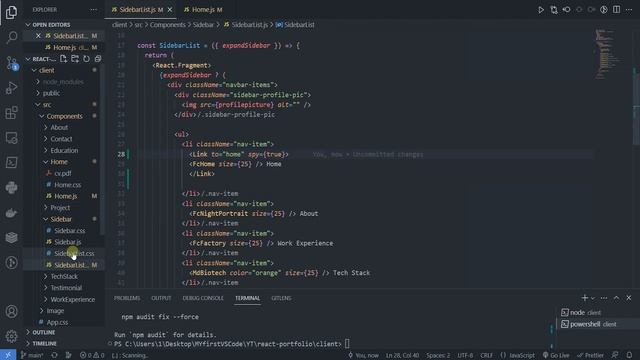Screen dimensions: 640x360
Task: Click the editor minimap overview
Action: pyautogui.click(x=608, y=53)
